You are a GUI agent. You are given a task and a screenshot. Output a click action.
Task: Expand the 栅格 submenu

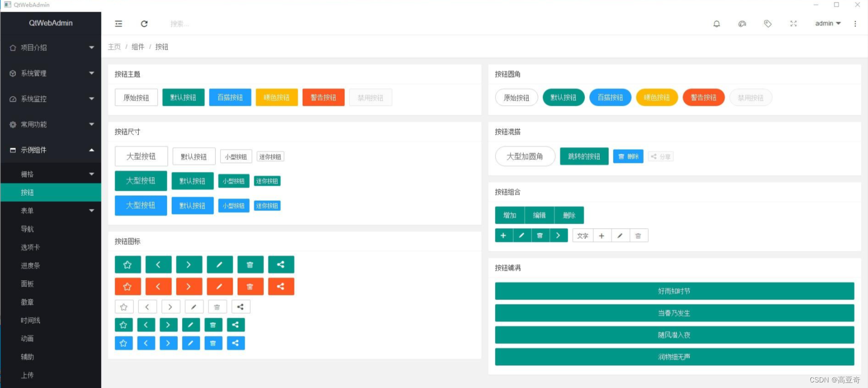coord(51,174)
